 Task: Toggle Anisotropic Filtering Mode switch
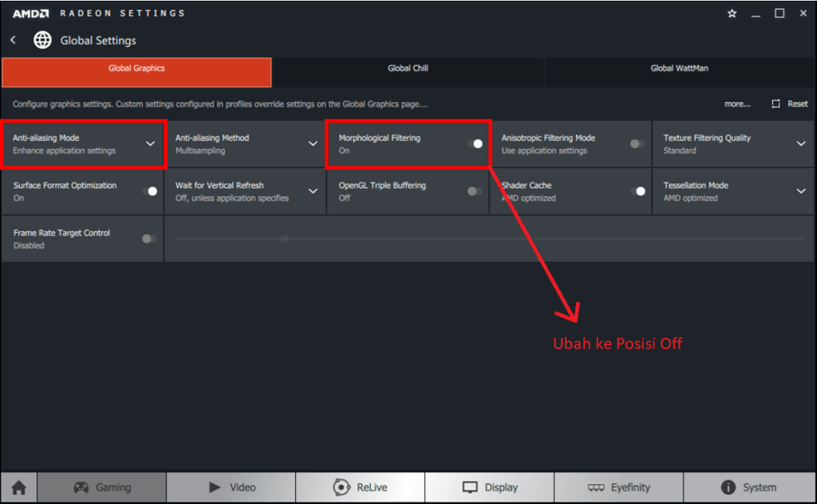tap(637, 144)
